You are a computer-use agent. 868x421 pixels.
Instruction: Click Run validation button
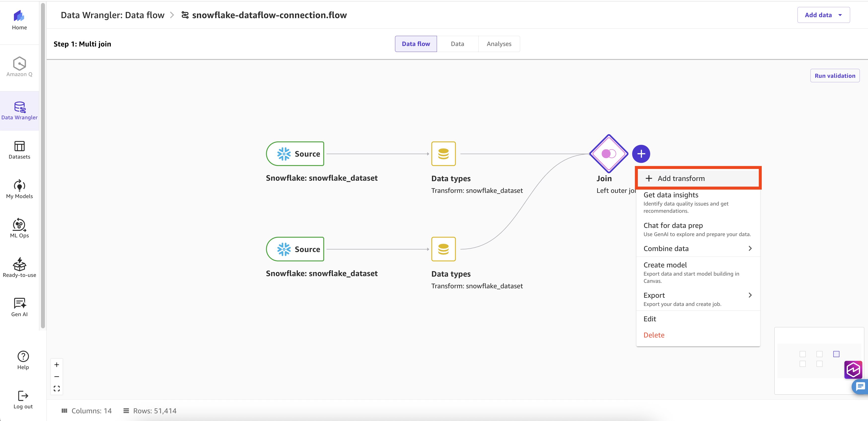click(835, 76)
